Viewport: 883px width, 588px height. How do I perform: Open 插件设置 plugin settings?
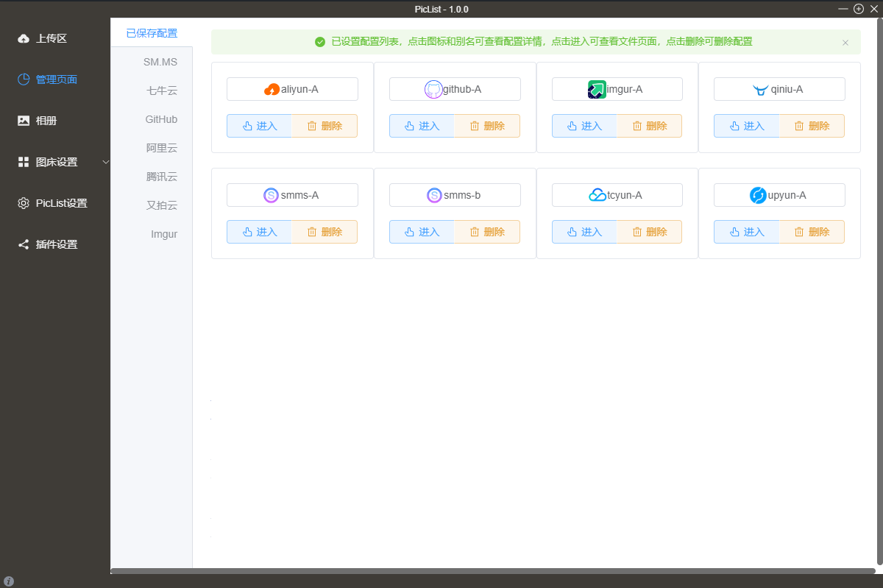click(55, 244)
